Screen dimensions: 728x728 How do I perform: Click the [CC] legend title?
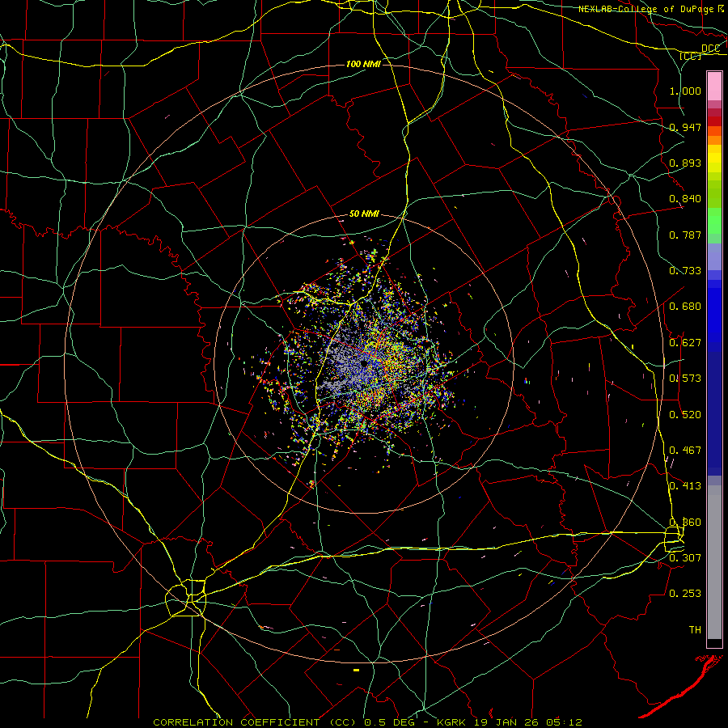690,56
